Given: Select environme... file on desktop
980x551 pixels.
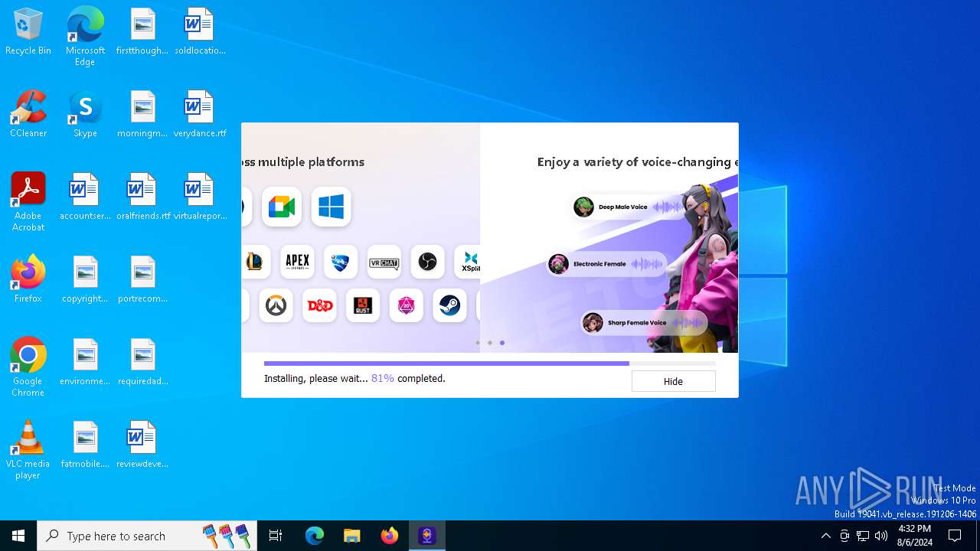Looking at the screenshot, I should 85,363.
